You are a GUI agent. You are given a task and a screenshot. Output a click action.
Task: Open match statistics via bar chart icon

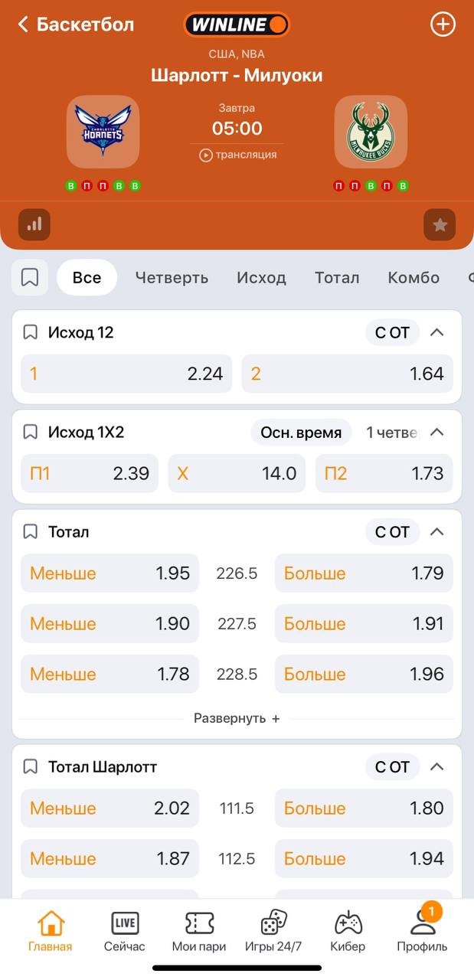(x=34, y=224)
